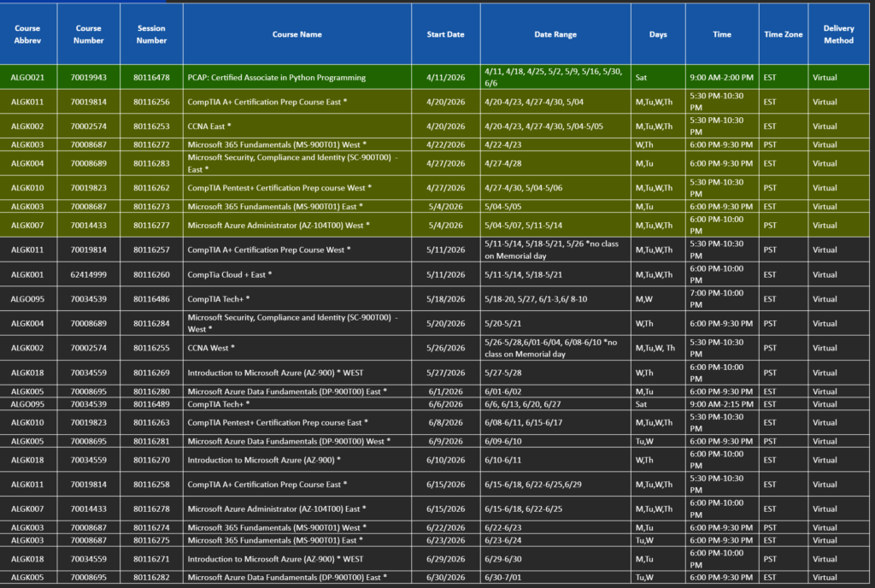Select the Course Number column header
Image resolution: width=875 pixels, height=588 pixels.
(x=88, y=34)
